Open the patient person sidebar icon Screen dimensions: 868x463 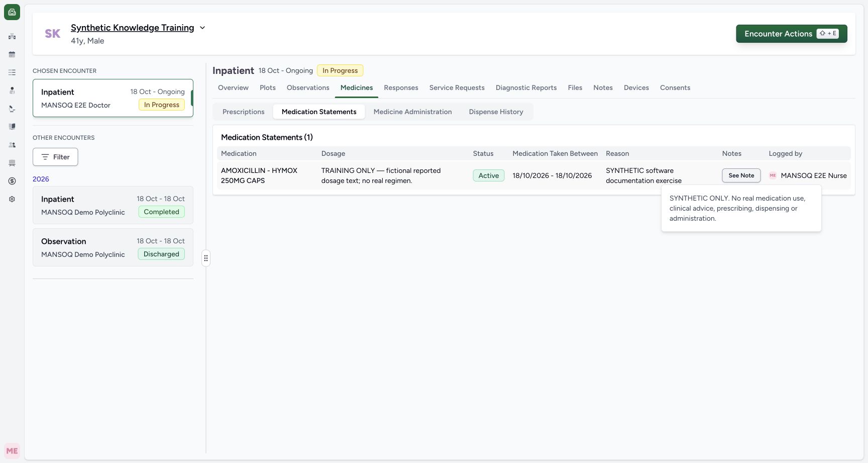(x=12, y=90)
